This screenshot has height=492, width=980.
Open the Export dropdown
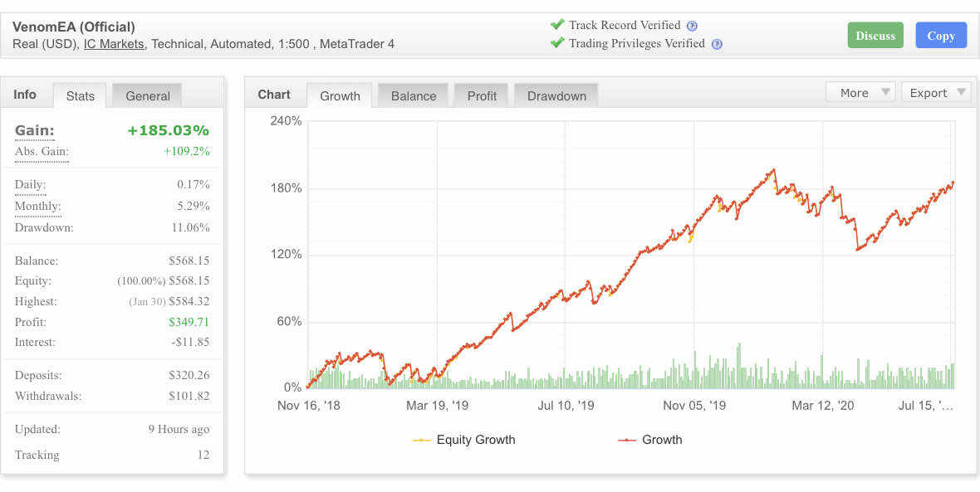point(935,92)
